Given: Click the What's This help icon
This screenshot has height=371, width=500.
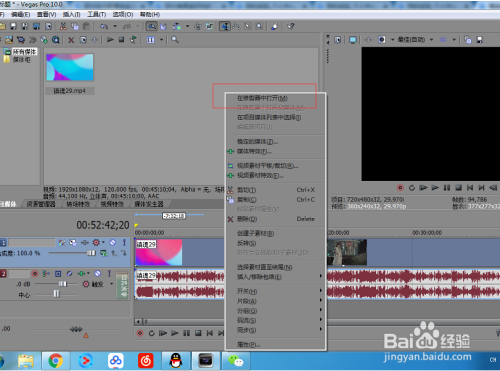Looking at the screenshot, I should click(291, 26).
